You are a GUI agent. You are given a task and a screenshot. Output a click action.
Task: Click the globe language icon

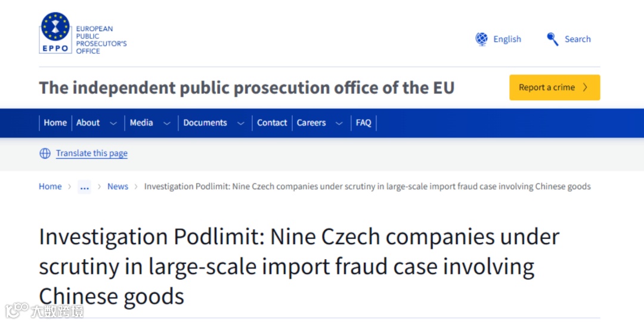(482, 39)
